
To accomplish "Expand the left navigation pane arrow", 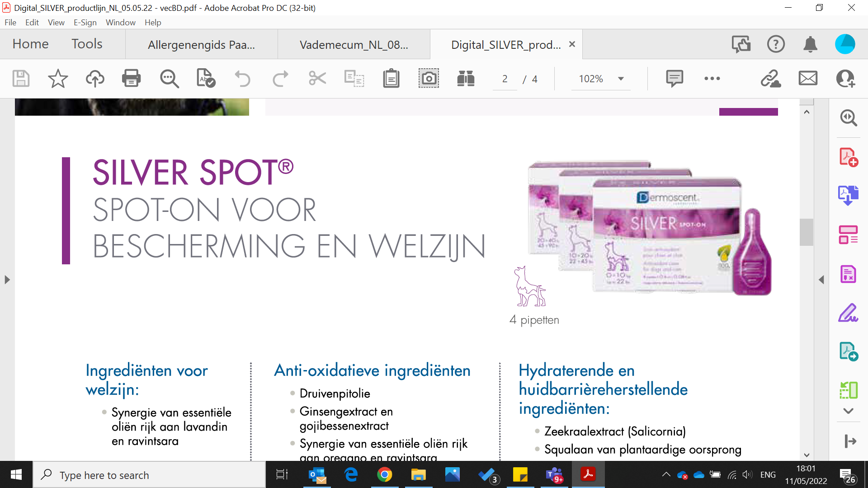I will pos(7,280).
